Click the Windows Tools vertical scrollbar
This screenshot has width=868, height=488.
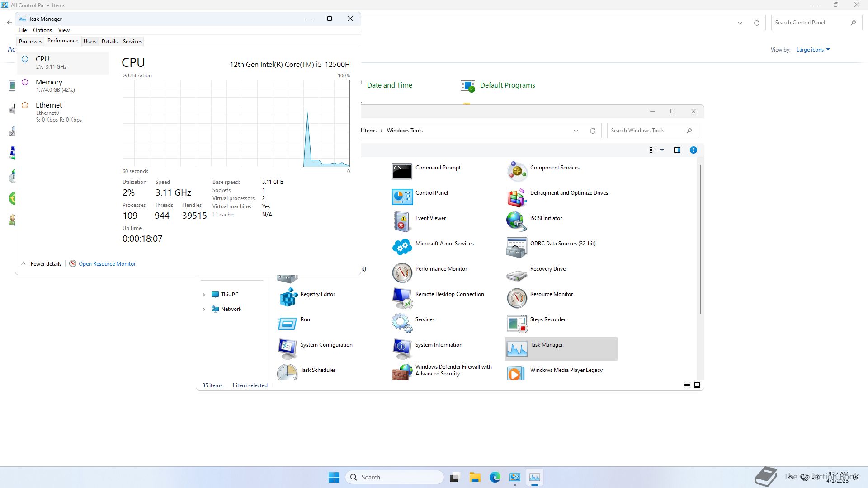[700, 239]
